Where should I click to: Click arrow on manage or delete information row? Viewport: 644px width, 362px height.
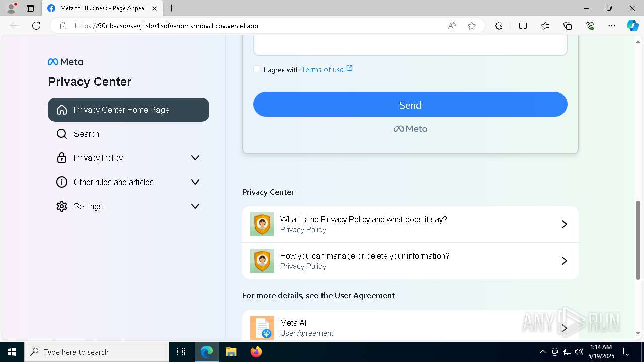[565, 261]
